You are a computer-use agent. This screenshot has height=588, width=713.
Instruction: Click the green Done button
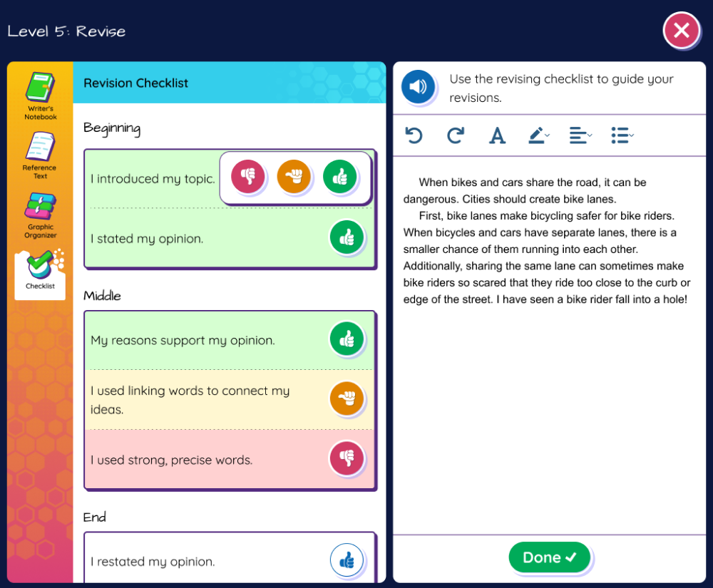pyautogui.click(x=550, y=557)
